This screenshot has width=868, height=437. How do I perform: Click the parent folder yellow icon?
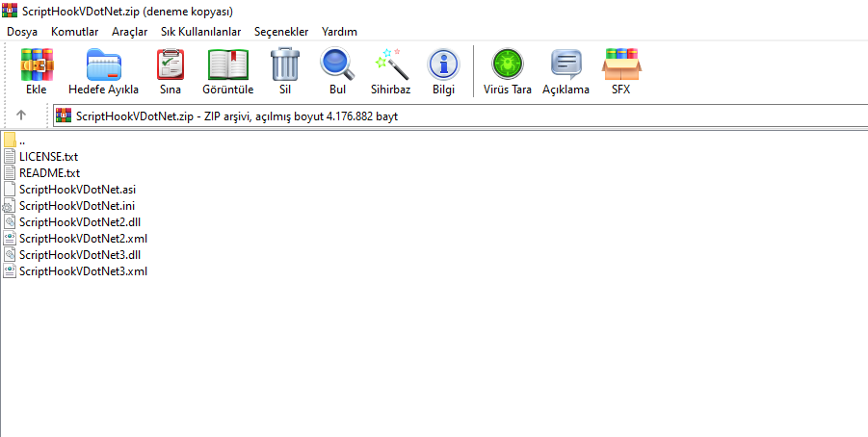[x=10, y=141]
